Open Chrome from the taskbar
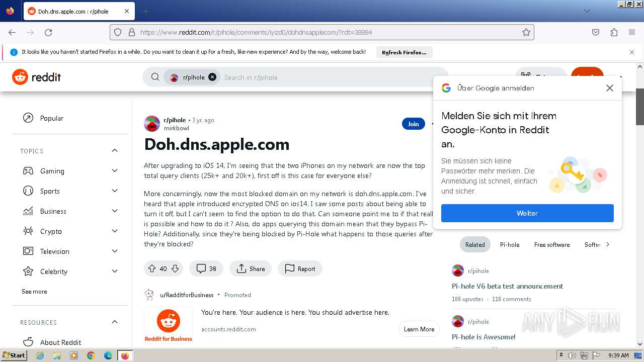This screenshot has width=644, height=362. 91,355
